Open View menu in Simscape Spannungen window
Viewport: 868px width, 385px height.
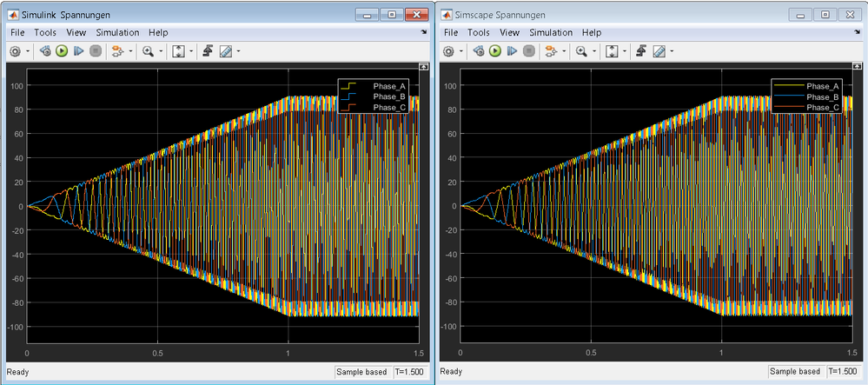510,33
